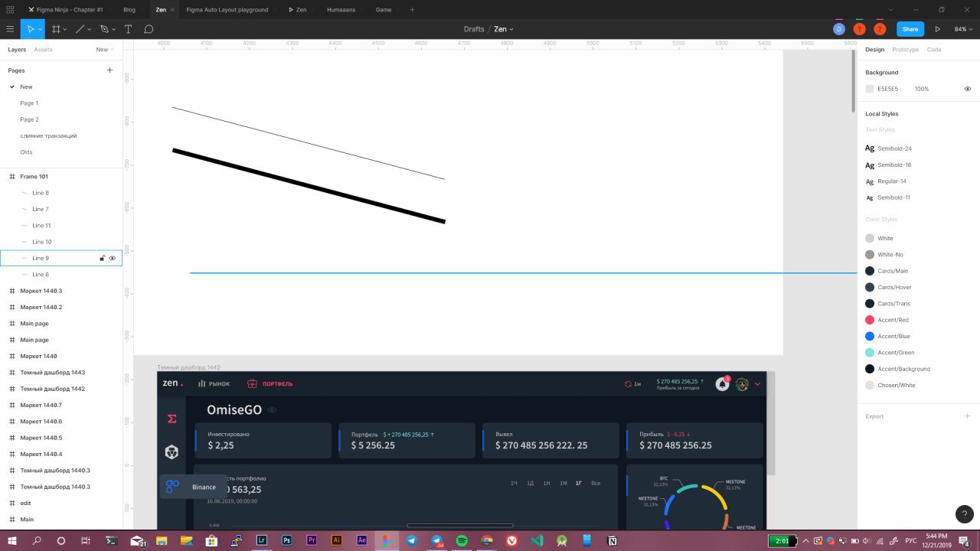Switch to Figma Auto Layout playground tab

click(227, 10)
